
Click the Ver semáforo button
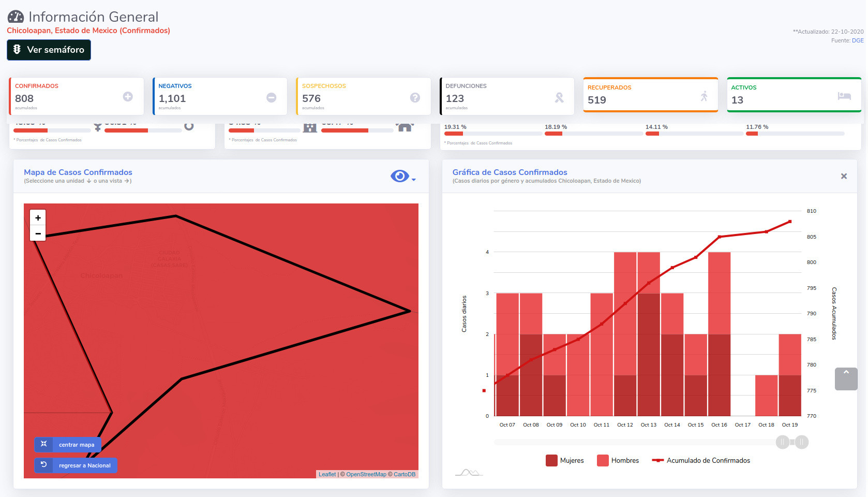(49, 50)
